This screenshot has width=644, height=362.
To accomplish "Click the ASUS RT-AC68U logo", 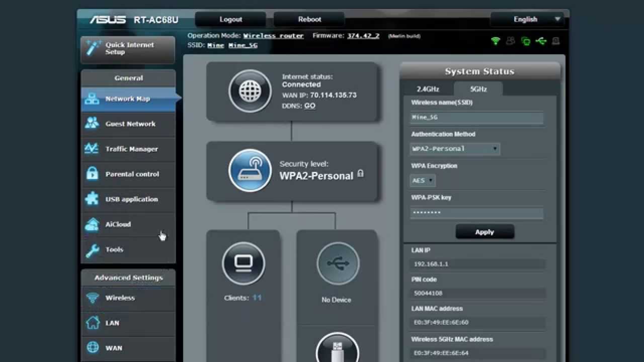I will pyautogui.click(x=134, y=20).
